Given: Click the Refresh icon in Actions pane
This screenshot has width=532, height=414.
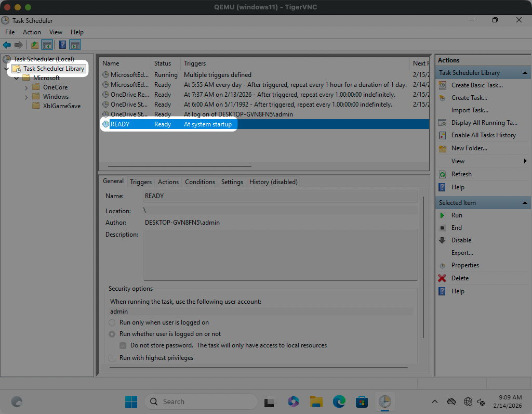Looking at the screenshot, I should pyautogui.click(x=442, y=174).
